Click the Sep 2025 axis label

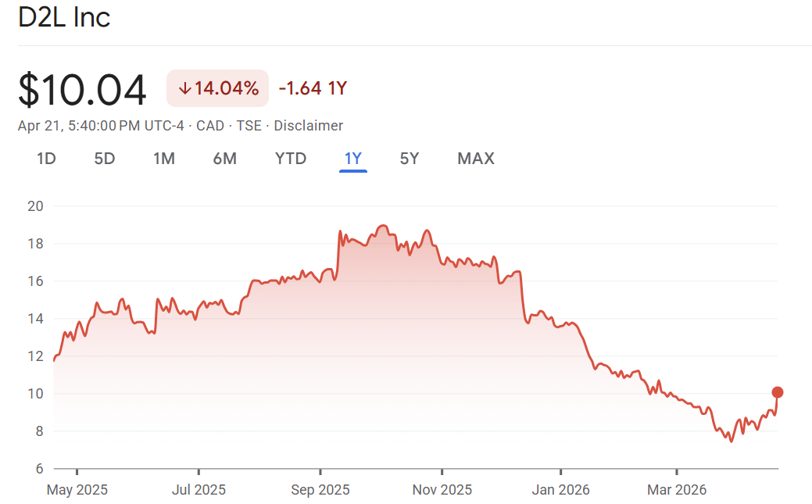(x=320, y=490)
